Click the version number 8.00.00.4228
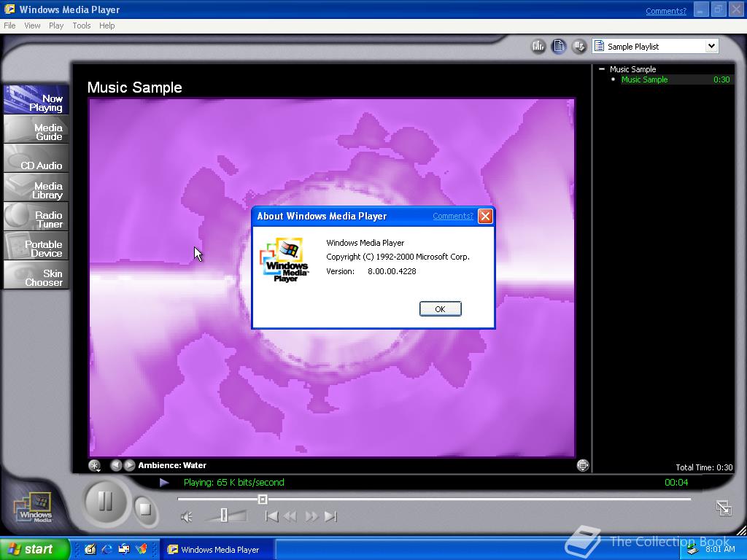 (392, 271)
